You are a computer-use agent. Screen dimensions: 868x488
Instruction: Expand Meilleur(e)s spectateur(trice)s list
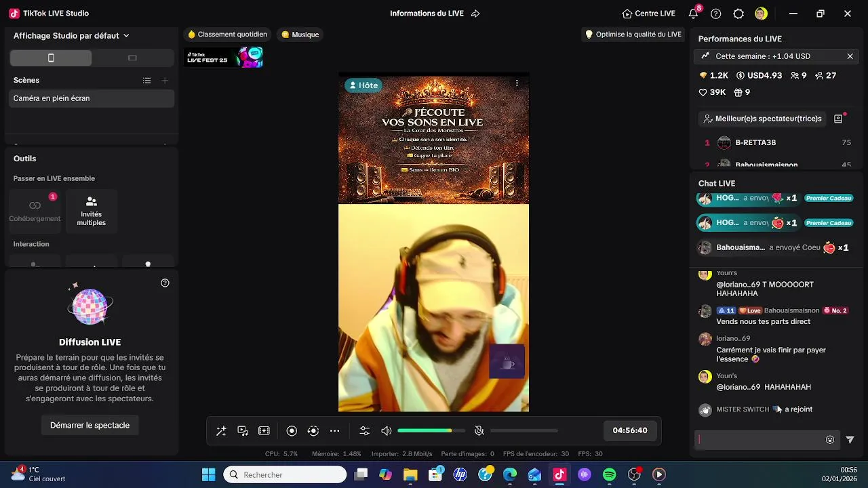(x=762, y=119)
